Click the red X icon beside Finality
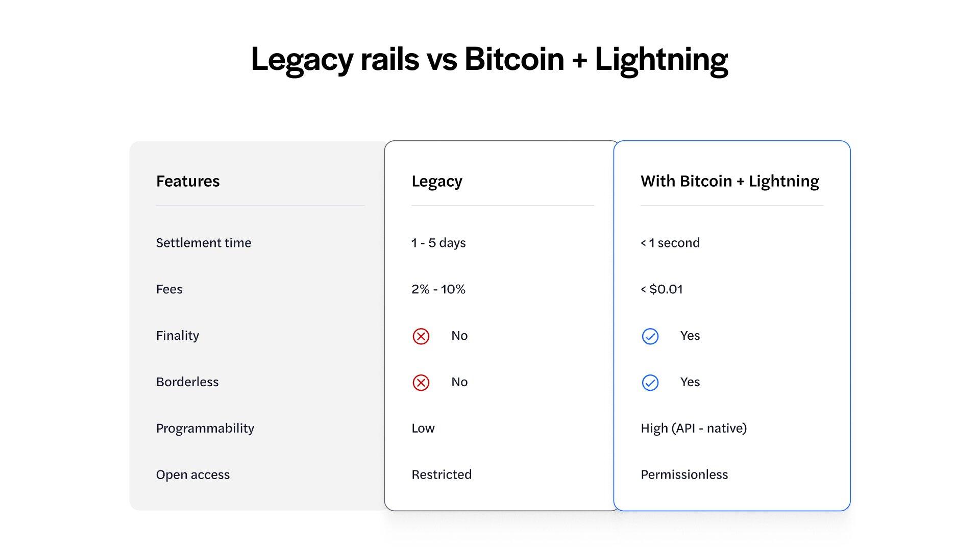 point(421,336)
